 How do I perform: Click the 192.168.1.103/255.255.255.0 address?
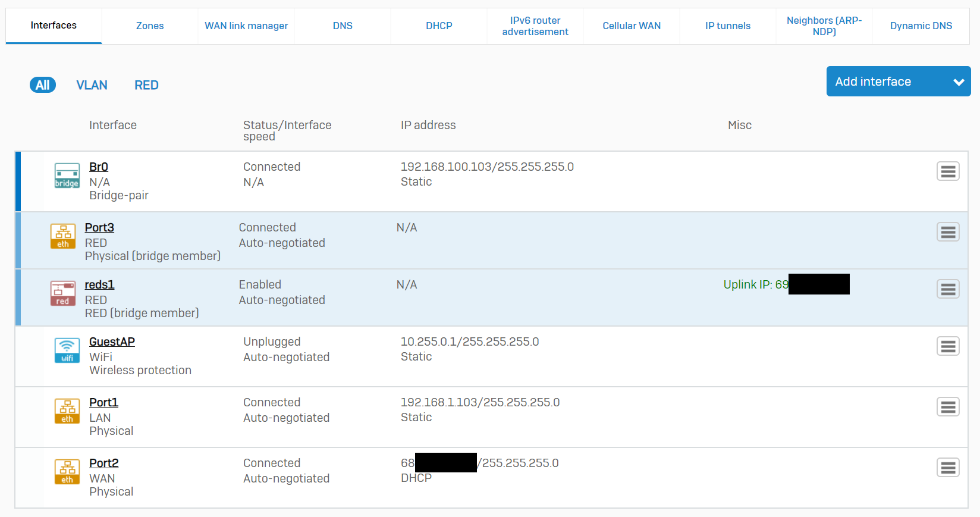coord(480,403)
